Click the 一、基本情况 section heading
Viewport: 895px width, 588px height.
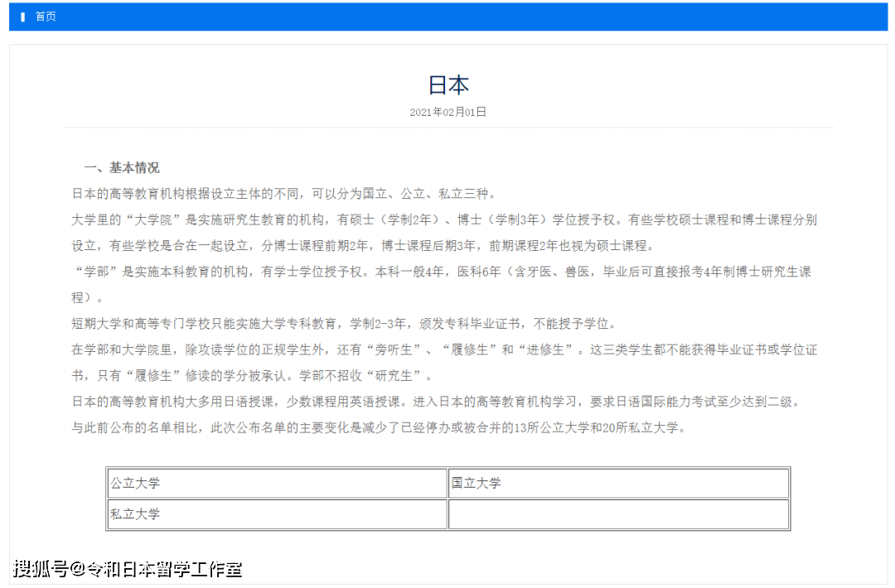point(122,167)
